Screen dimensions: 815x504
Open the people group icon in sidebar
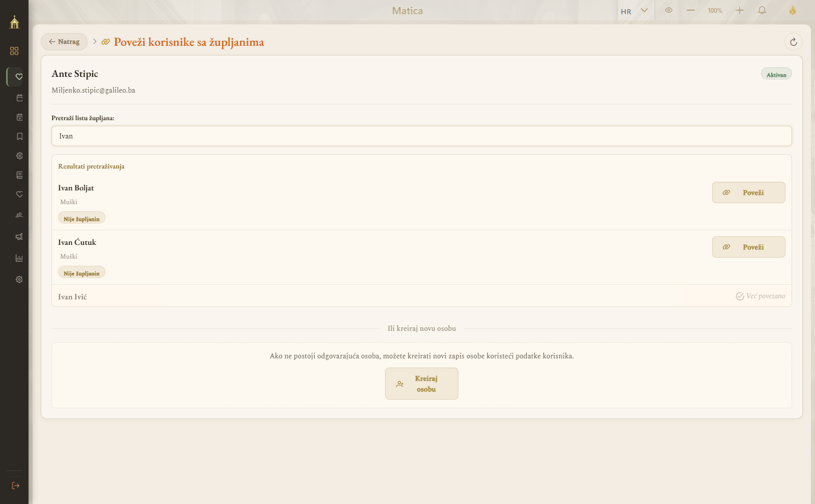(x=19, y=215)
